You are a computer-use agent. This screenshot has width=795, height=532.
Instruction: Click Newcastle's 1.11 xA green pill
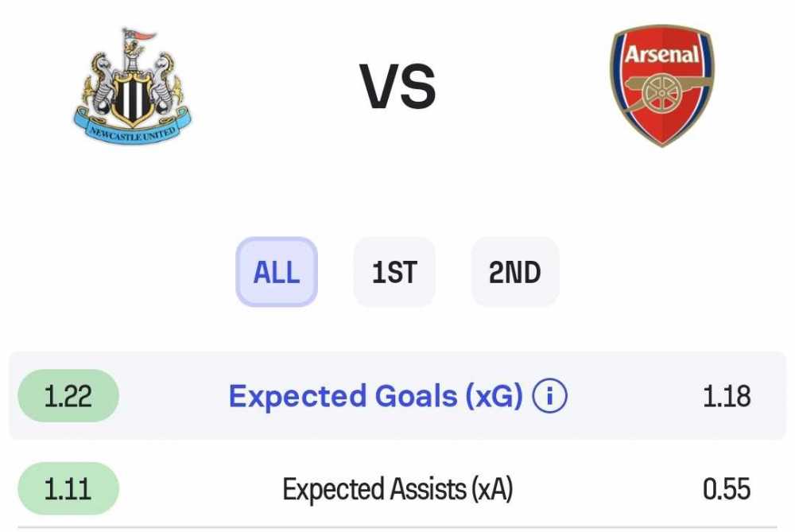click(68, 489)
